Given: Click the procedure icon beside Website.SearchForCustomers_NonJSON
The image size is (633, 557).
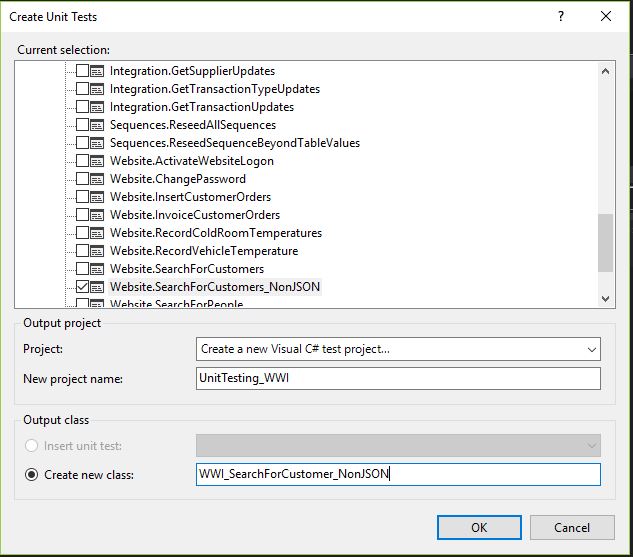Looking at the screenshot, I should [x=97, y=287].
